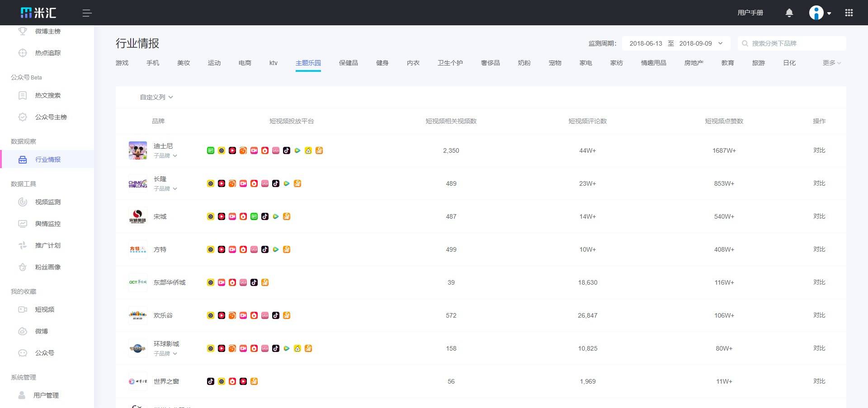This screenshot has height=408, width=868.
Task: Open 公众号主榜 in the sidebar
Action: pyautogui.click(x=51, y=117)
